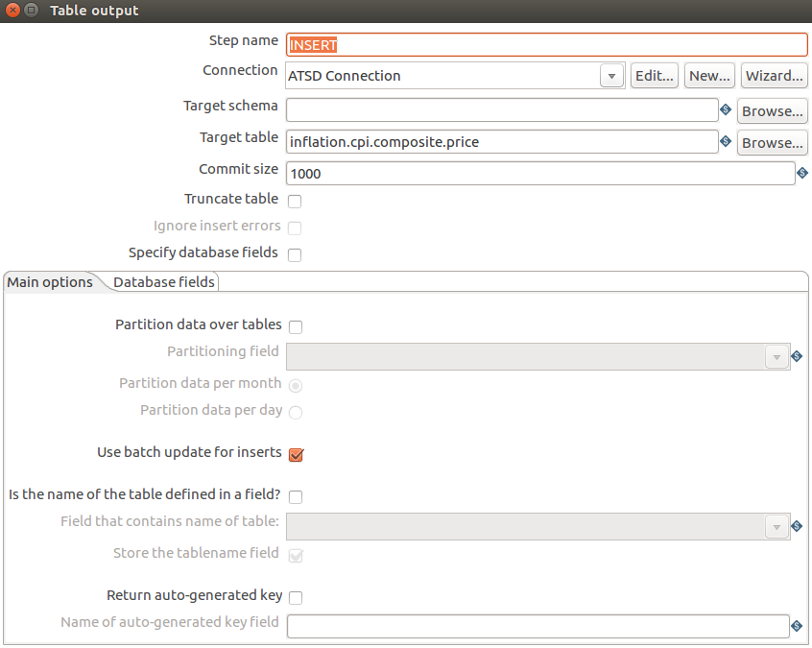
Task: Open the tablename field dropdown arrow
Action: pos(776,527)
